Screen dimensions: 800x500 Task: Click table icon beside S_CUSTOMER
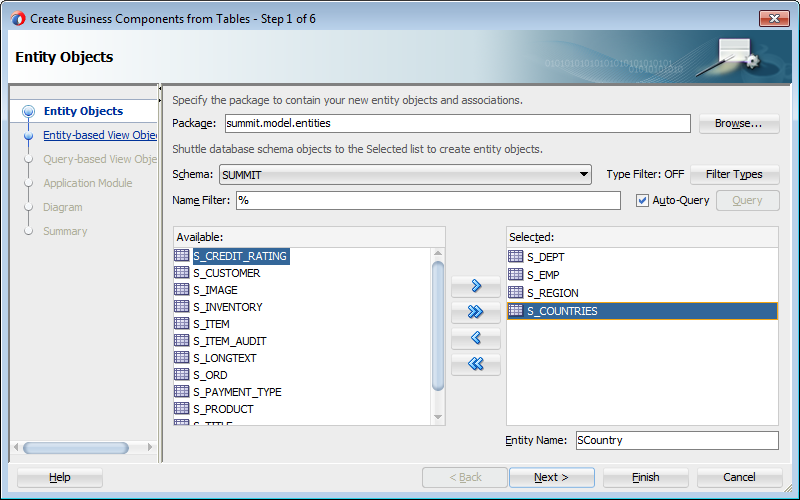click(x=182, y=272)
